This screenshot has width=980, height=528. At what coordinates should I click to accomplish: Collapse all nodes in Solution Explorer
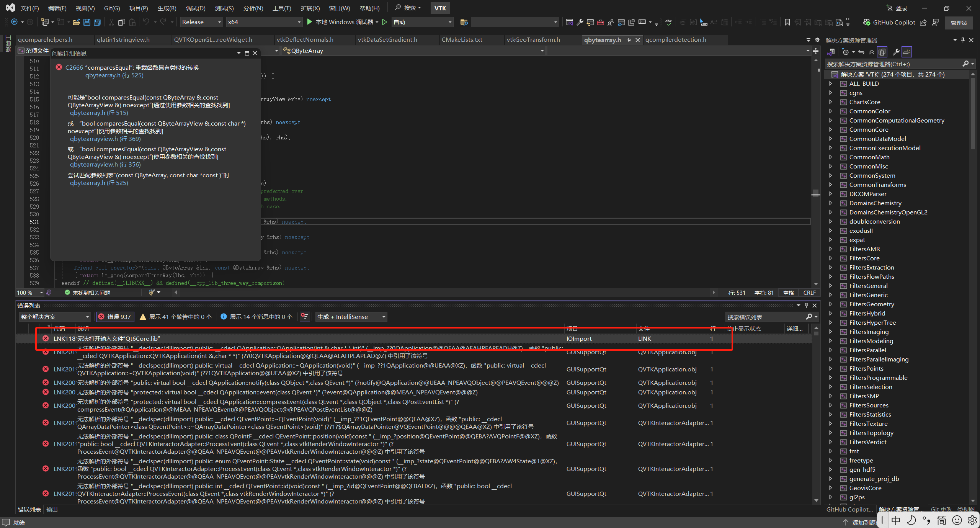click(x=872, y=52)
